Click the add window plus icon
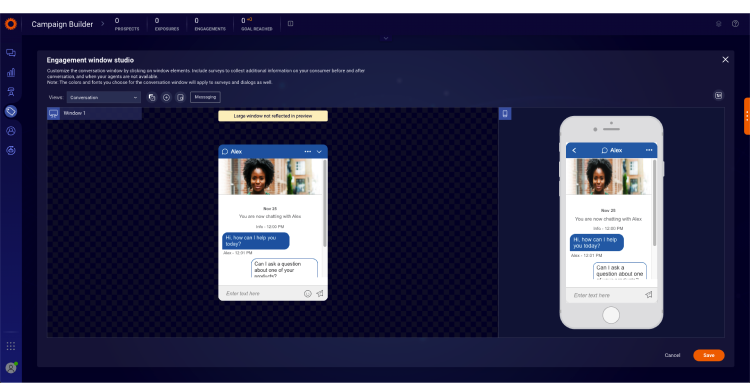The height and width of the screenshot is (391, 750). [166, 97]
